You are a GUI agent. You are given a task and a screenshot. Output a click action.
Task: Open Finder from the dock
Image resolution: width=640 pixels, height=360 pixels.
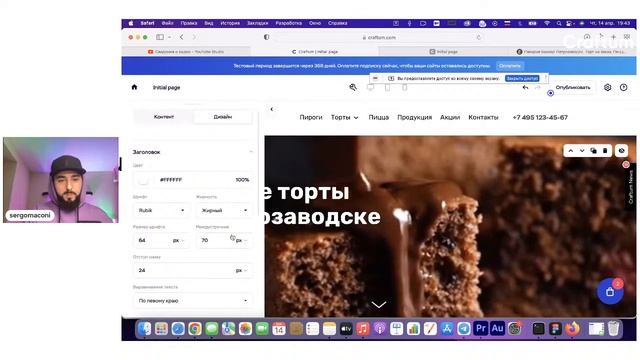144,329
